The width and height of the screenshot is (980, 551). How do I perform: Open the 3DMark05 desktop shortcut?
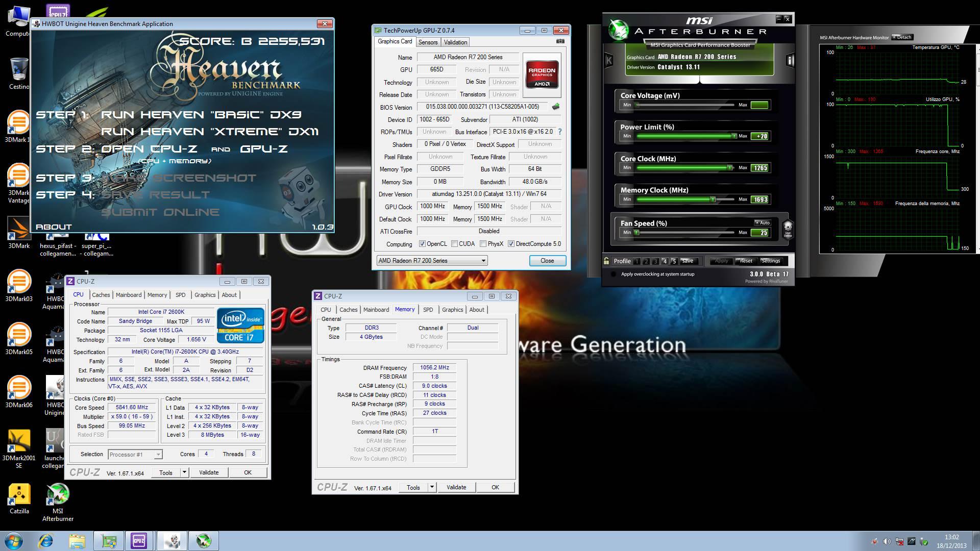tap(19, 338)
